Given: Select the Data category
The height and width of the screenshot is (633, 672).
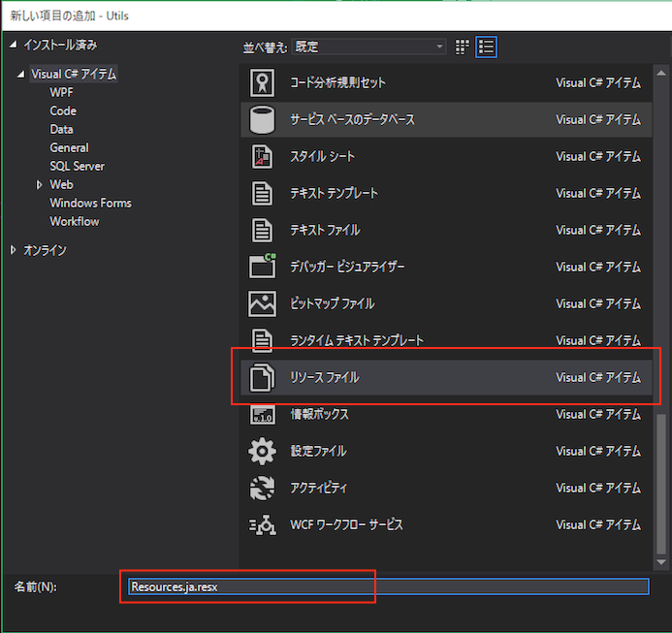Looking at the screenshot, I should click(x=61, y=130).
